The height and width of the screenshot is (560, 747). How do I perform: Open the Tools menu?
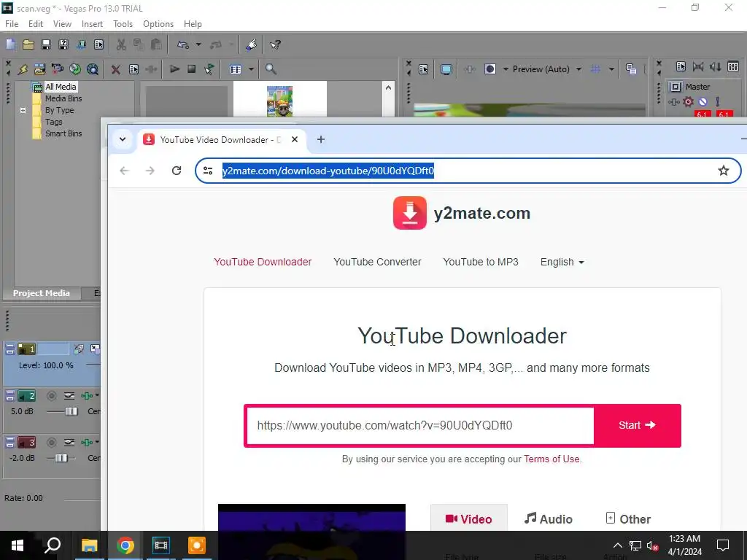pos(123,24)
